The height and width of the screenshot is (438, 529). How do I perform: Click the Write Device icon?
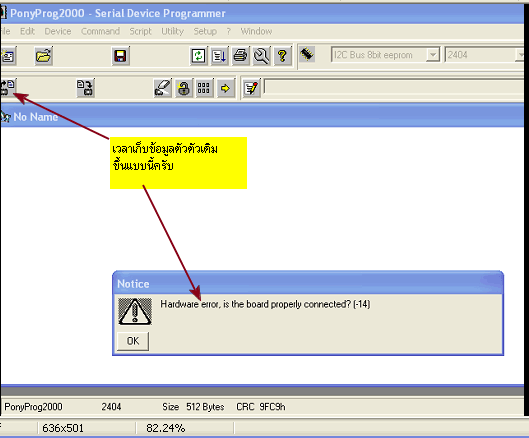tap(85, 88)
